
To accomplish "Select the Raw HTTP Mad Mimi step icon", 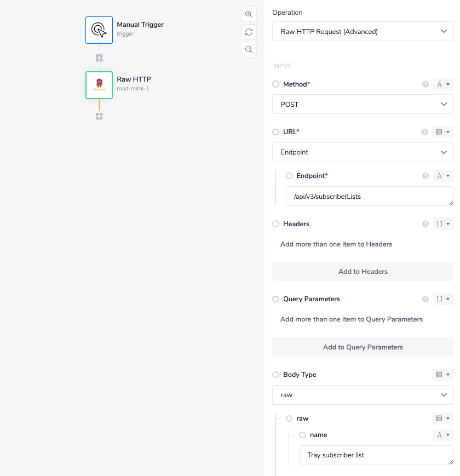I will click(99, 85).
